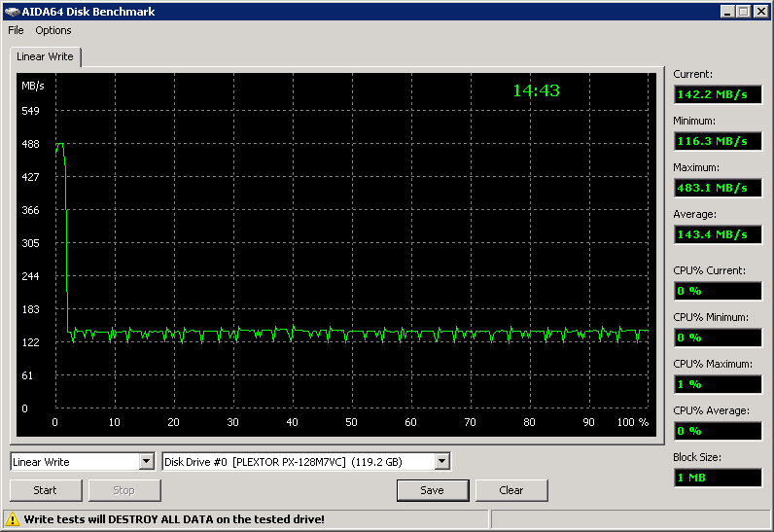Click the Average speed value 143.4 MB/s
The height and width of the screenshot is (532, 774).
tap(718, 234)
